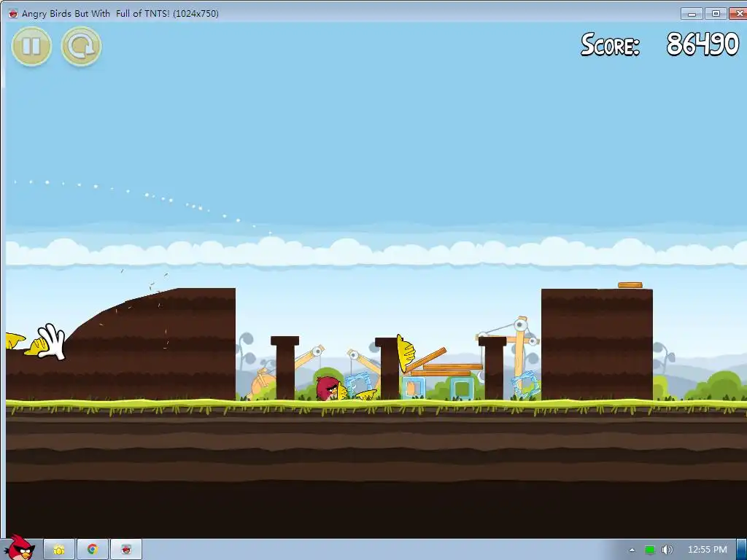Image resolution: width=747 pixels, height=560 pixels.
Task: Open the clock showing 12:55 PM
Action: (708, 550)
